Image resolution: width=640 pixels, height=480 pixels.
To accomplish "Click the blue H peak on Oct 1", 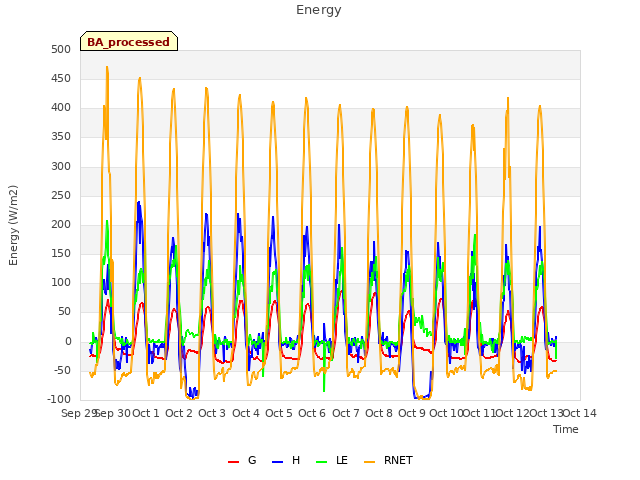I will [139, 202].
